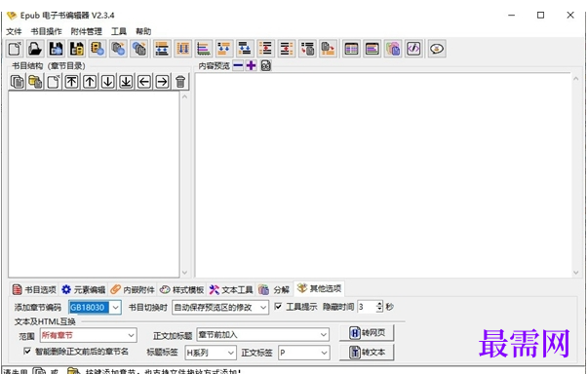Click inside the 书目结构 chapter list area
This screenshot has height=374, width=588.
tap(94, 184)
